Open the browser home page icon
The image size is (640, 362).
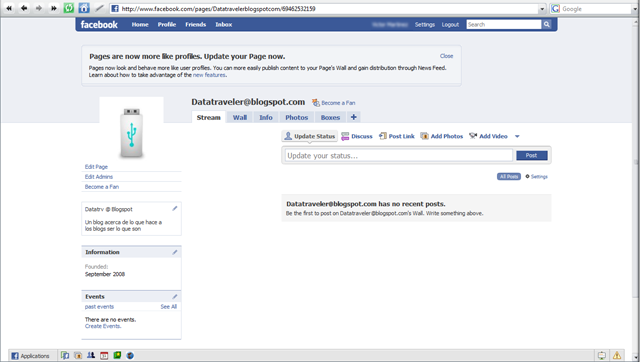click(x=84, y=8)
